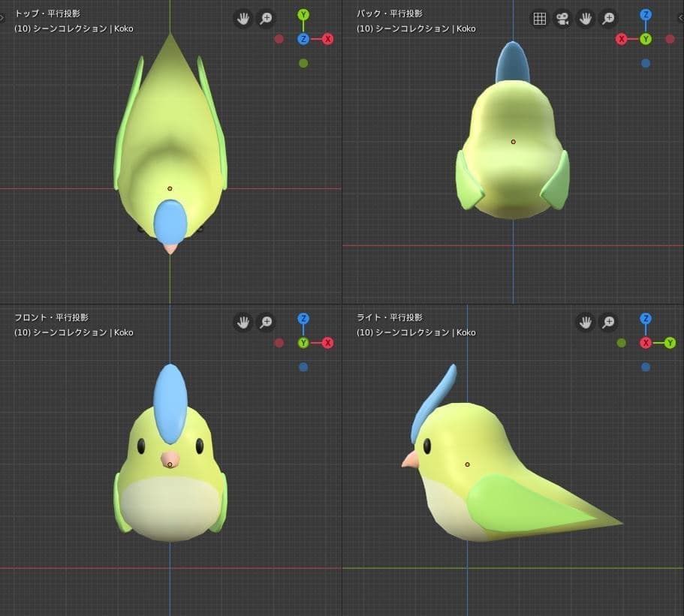Click the zoom magnifier in Top view
The width and height of the screenshot is (684, 616).
tap(266, 19)
